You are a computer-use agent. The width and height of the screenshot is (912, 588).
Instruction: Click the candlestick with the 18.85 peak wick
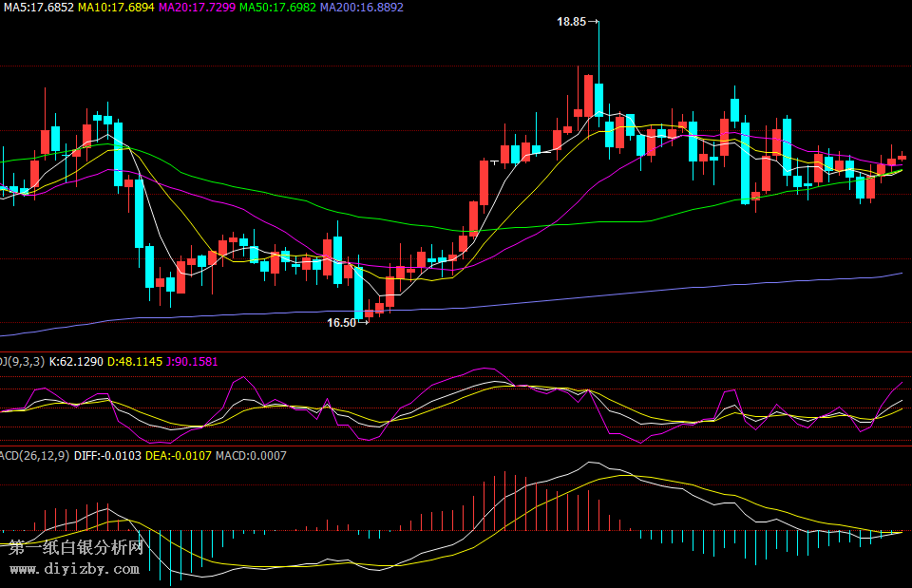tap(599, 99)
